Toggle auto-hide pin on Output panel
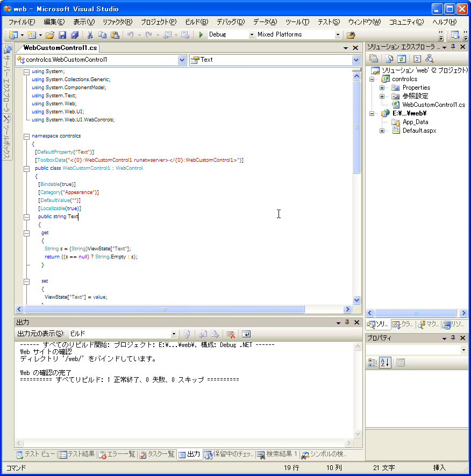This screenshot has width=471, height=476. pyautogui.click(x=347, y=322)
